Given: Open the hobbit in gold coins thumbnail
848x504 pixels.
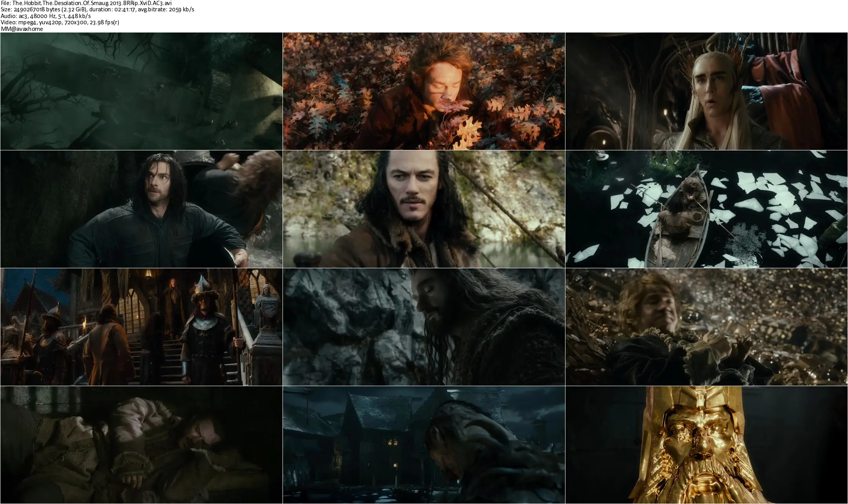Looking at the screenshot, I should [707, 327].
